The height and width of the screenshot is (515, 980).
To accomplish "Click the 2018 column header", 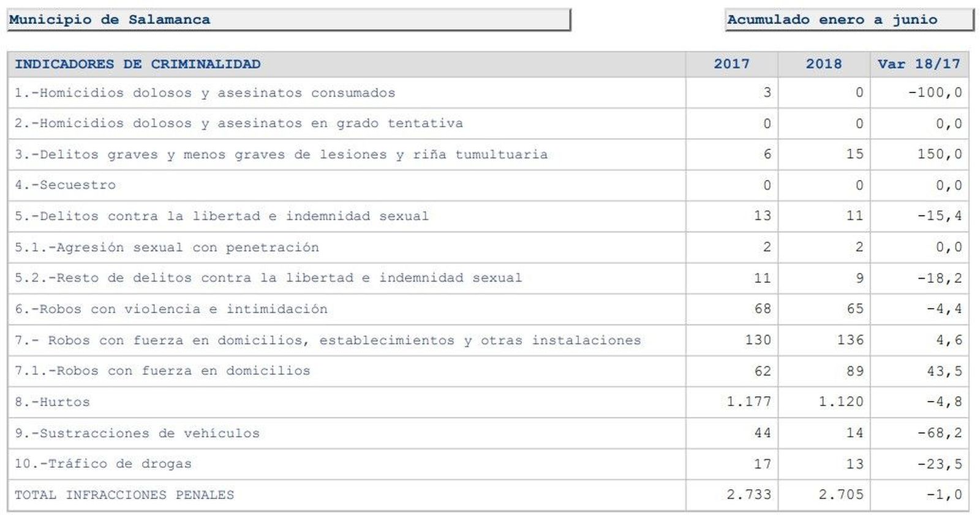I will tap(823, 64).
